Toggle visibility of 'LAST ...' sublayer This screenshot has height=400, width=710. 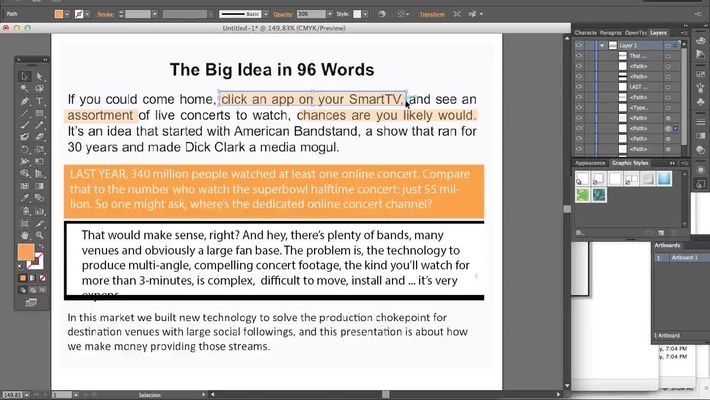click(579, 87)
